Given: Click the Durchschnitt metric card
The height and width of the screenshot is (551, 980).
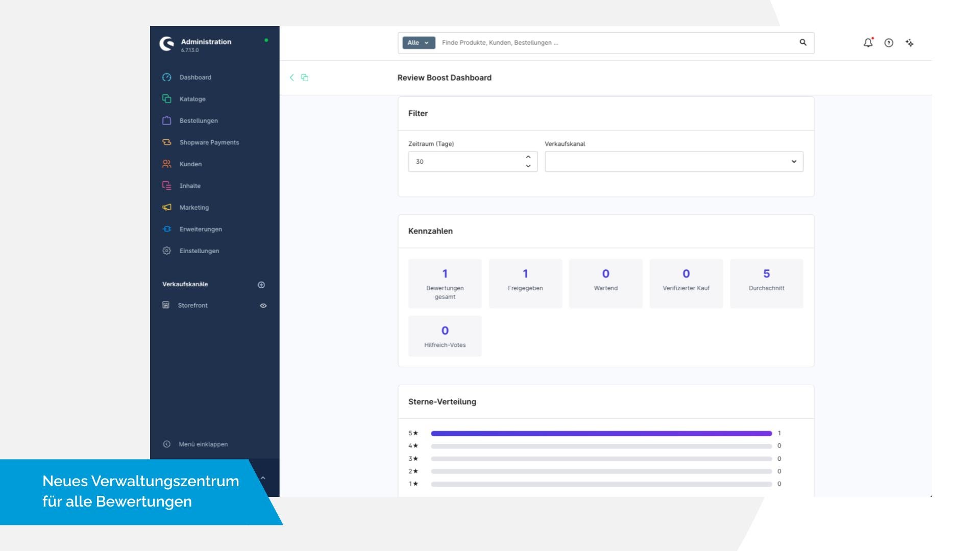Looking at the screenshot, I should click(x=767, y=284).
